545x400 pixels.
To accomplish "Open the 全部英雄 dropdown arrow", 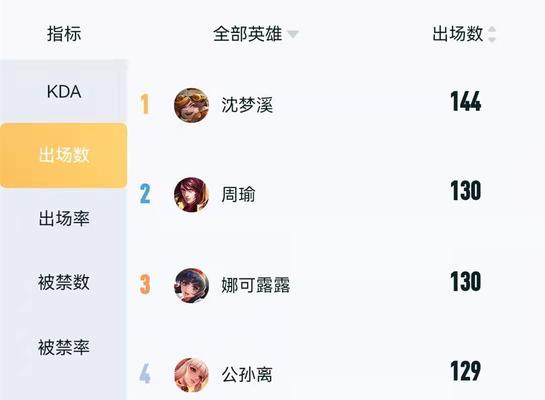I will pyautogui.click(x=293, y=34).
